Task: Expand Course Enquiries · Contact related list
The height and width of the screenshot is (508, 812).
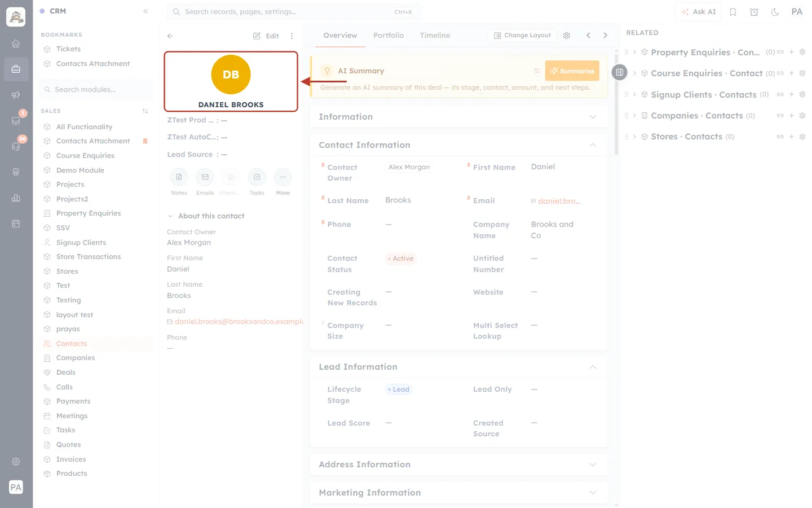Action: (634, 73)
